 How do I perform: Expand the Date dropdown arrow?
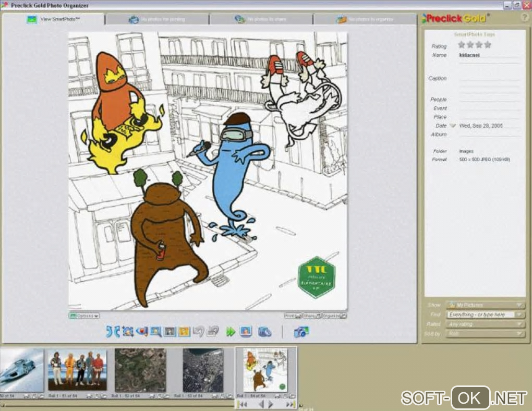452,126
